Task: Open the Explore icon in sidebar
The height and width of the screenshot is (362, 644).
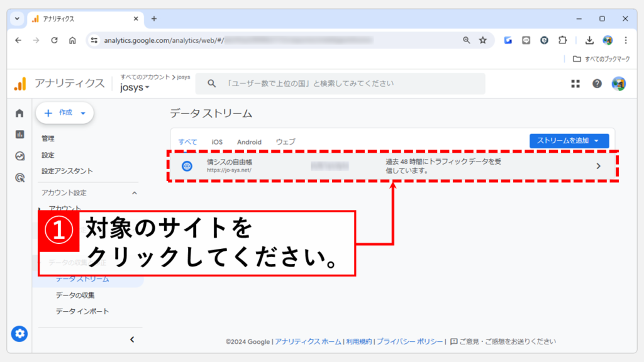Action: click(x=19, y=156)
